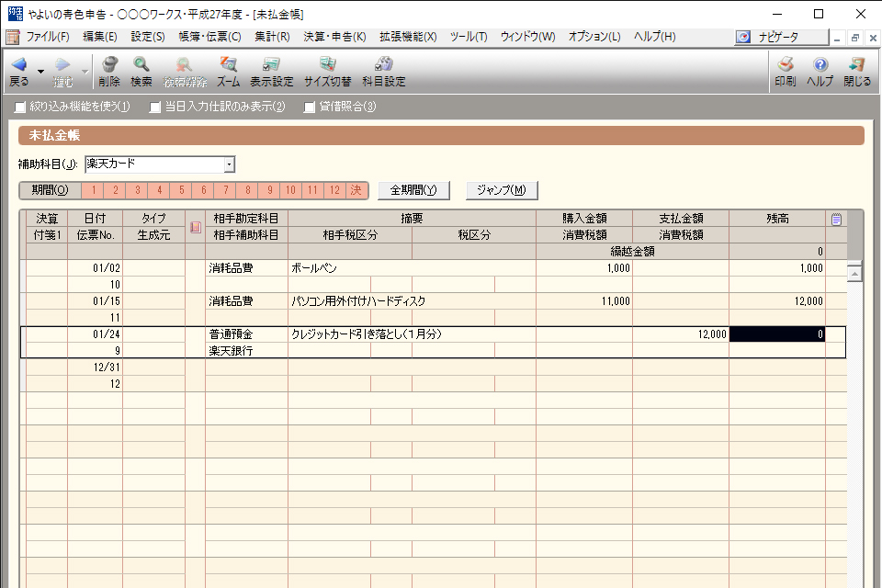This screenshot has width=882, height=588.
Task: Click the red slip icon in table header
Action: click(x=195, y=227)
